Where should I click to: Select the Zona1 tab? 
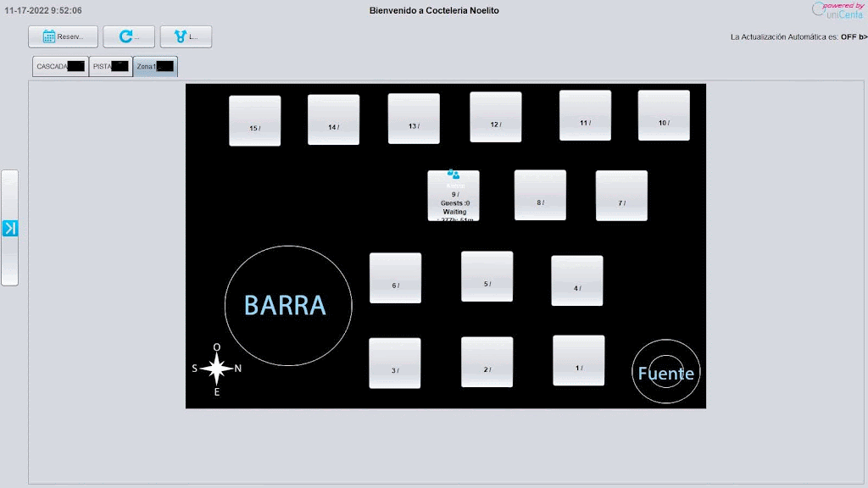tap(155, 66)
